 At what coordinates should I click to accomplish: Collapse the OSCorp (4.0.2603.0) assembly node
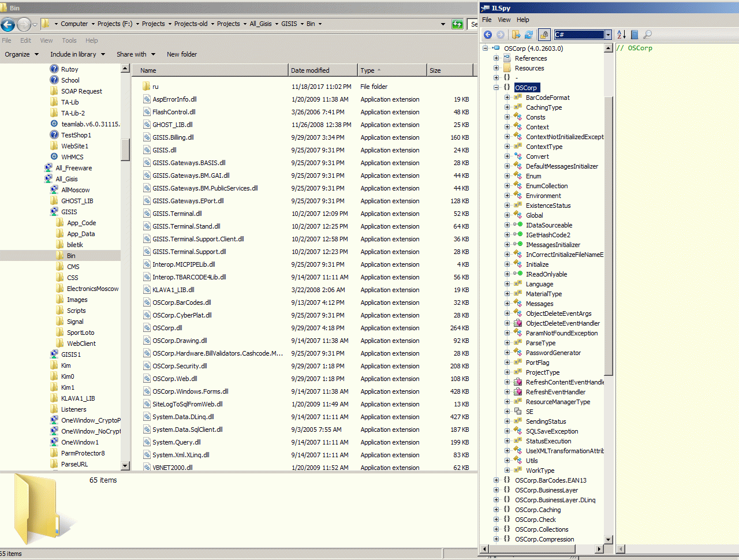click(485, 48)
